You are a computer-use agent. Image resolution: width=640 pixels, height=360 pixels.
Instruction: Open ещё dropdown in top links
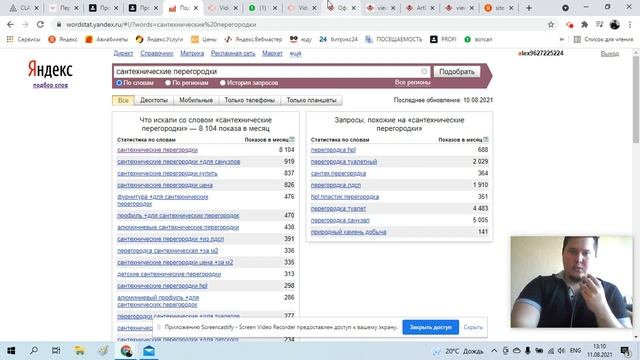click(x=295, y=53)
